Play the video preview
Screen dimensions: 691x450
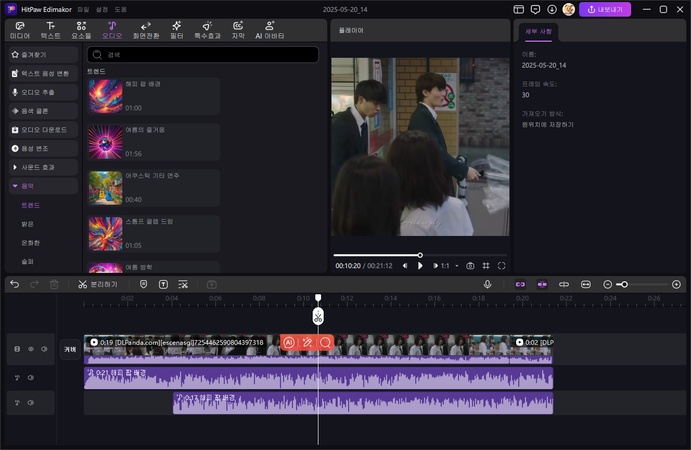[420, 266]
